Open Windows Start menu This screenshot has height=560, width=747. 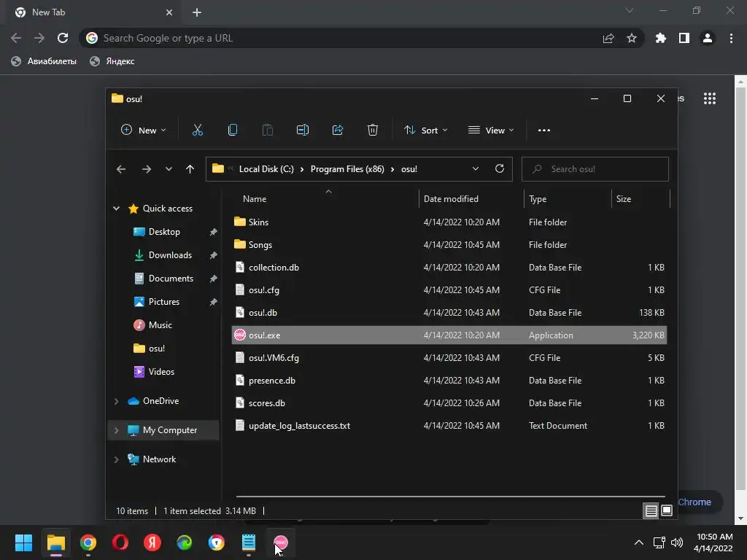point(23,542)
